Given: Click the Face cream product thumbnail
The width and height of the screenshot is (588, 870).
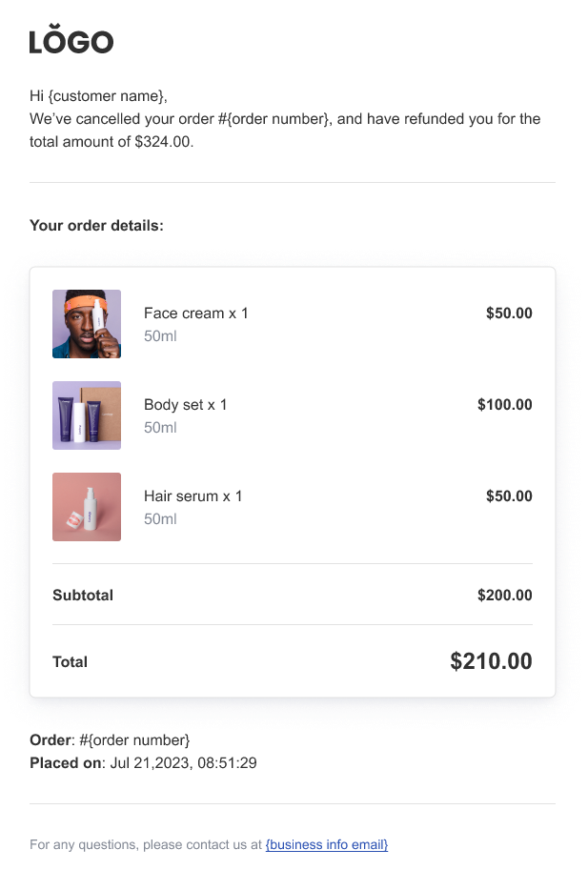Looking at the screenshot, I should [x=87, y=324].
